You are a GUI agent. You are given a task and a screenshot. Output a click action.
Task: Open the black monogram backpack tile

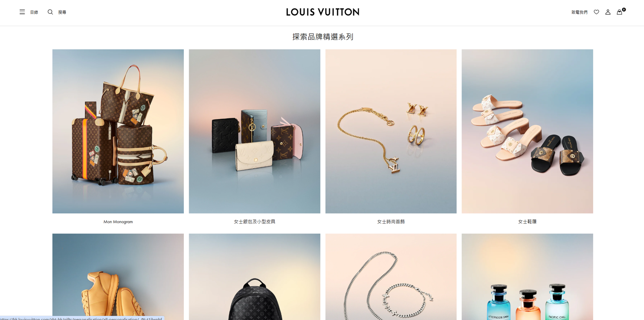tap(254, 277)
